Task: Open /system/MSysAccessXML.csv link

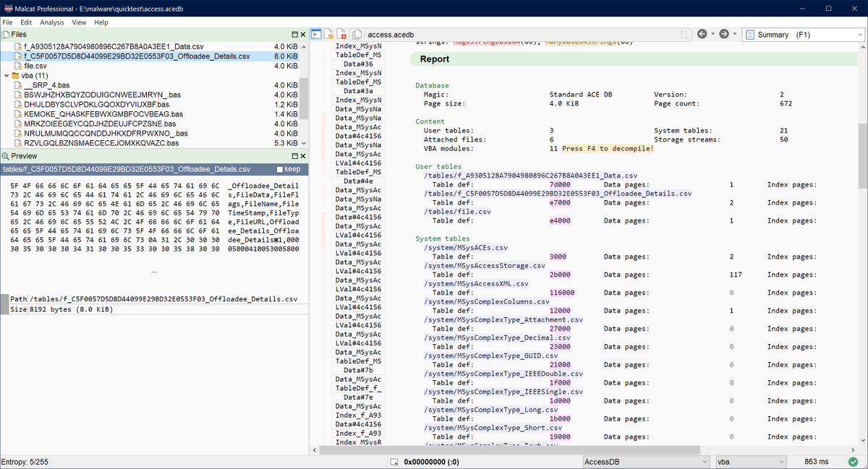Action: (x=476, y=284)
